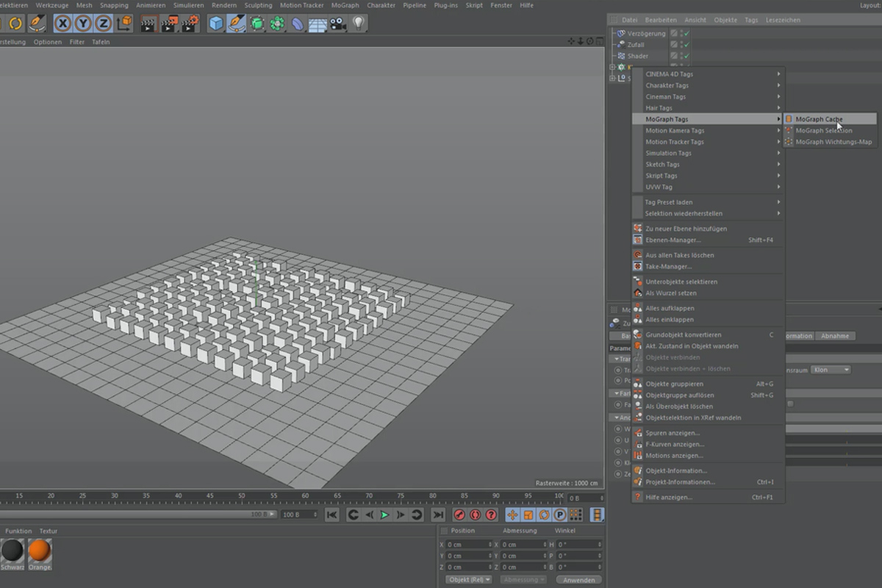This screenshot has width=882, height=588.
Task: Select MoGraph Cache from the tags submenu
Action: point(818,118)
